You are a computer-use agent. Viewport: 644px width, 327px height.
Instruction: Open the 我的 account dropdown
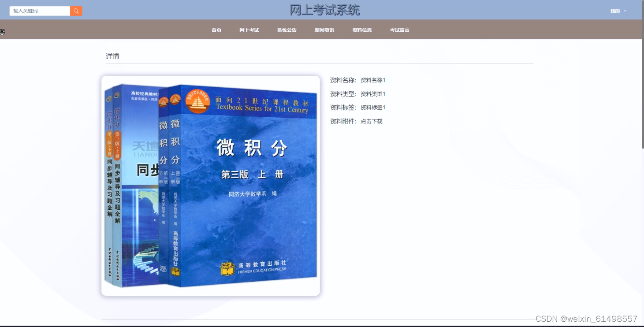click(x=618, y=11)
